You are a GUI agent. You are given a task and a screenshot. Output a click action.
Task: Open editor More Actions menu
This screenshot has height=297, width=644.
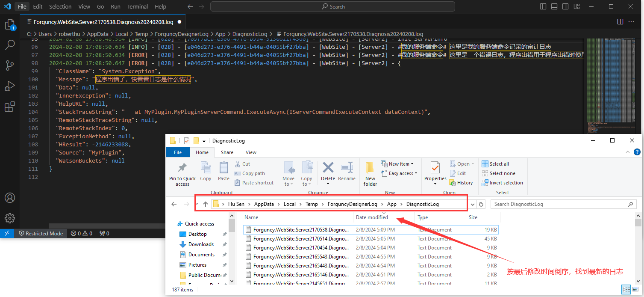coord(632,21)
